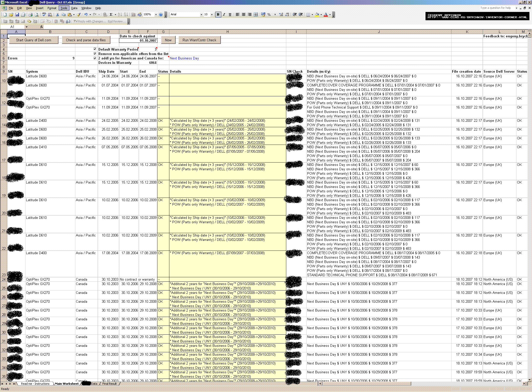
Task: Align cell text right
Action: click(249, 15)
